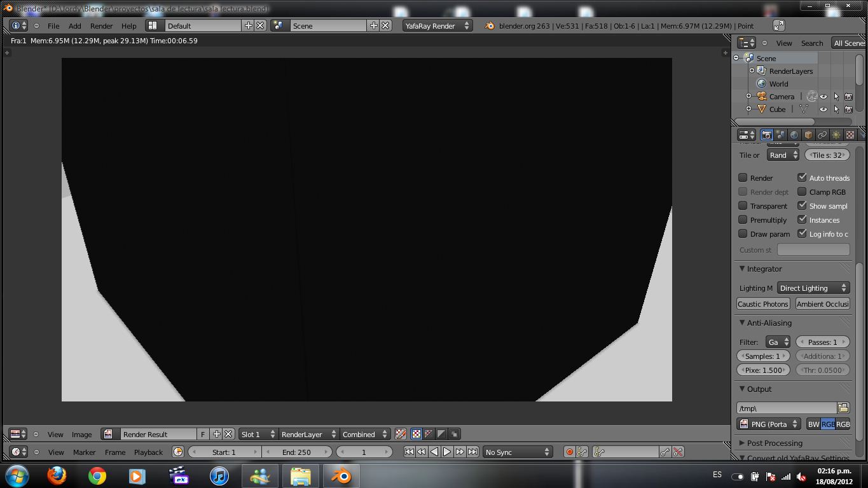
Task: Open the PNG file format dropdown
Action: pyautogui.click(x=769, y=424)
